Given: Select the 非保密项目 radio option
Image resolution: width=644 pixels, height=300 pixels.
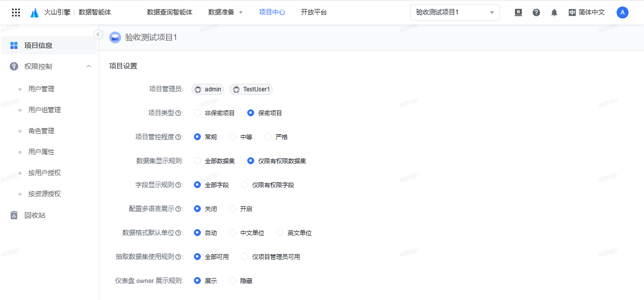Looking at the screenshot, I should tap(198, 113).
